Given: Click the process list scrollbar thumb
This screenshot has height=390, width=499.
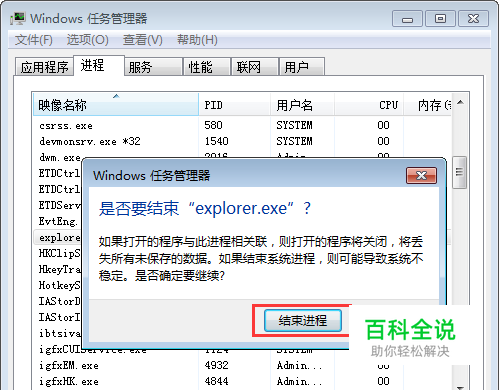Looking at the screenshot, I should 459,172.
